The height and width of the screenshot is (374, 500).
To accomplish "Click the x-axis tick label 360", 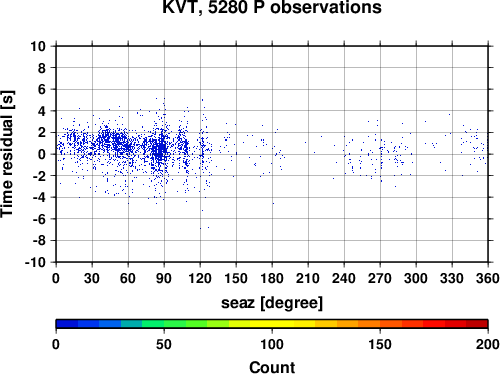I will click(488, 278).
